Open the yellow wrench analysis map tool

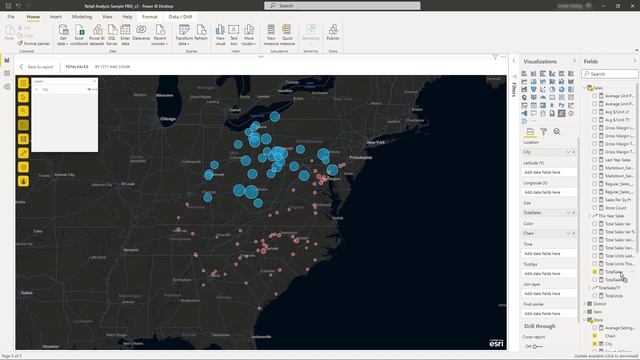tap(23, 153)
